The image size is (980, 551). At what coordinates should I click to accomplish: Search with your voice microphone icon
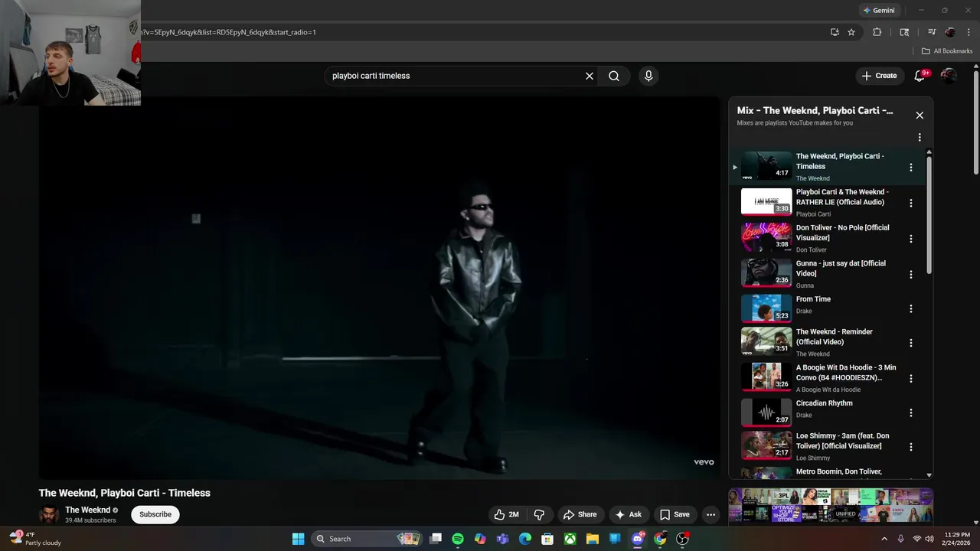coord(648,76)
